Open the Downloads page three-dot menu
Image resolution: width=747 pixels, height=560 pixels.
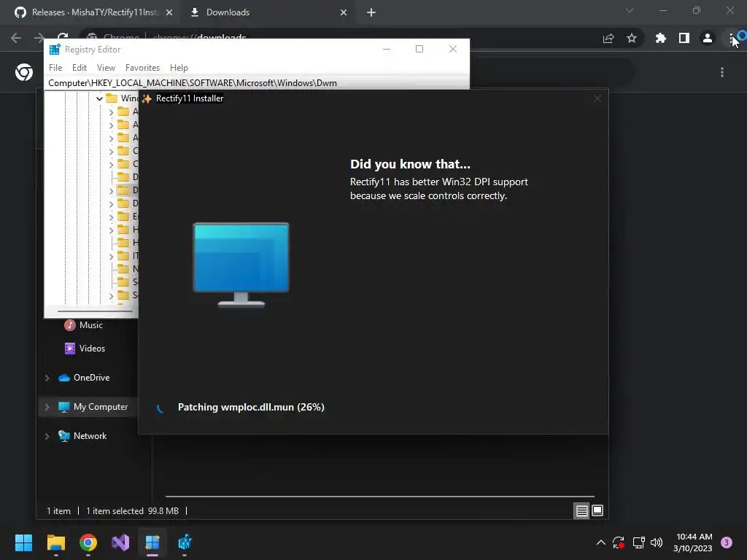(x=722, y=72)
